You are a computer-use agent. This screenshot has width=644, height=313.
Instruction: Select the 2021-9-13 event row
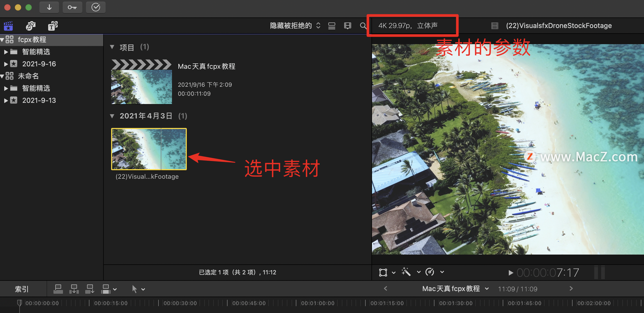tap(51, 101)
